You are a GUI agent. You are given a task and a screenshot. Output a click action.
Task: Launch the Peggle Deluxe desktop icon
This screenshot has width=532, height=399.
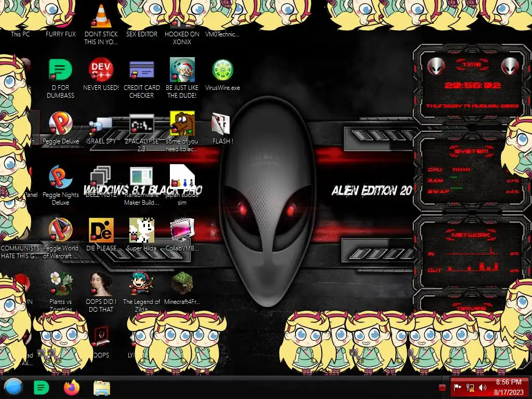(60, 123)
